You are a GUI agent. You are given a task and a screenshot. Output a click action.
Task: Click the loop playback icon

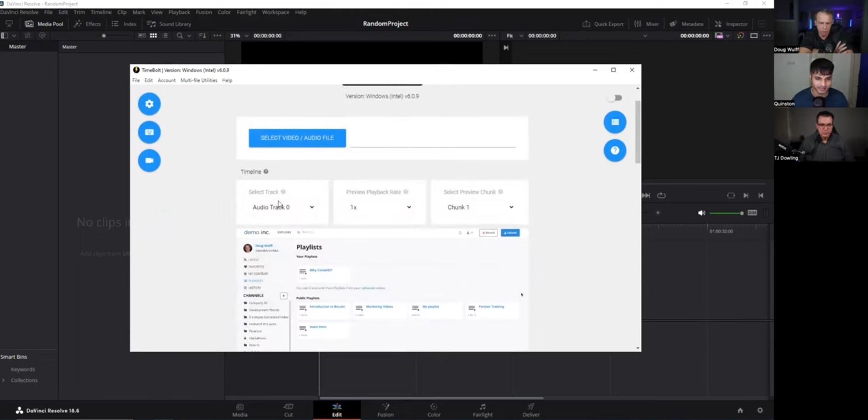pos(661,196)
